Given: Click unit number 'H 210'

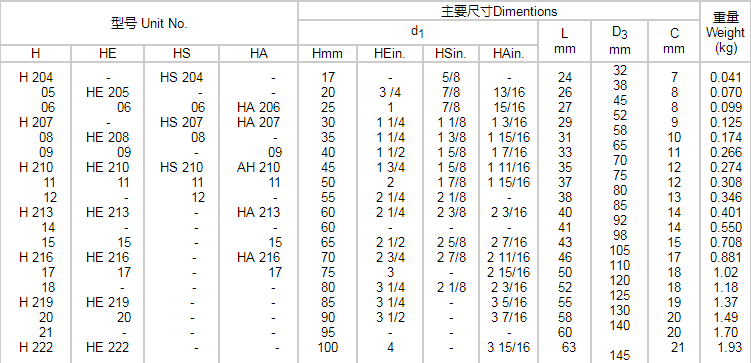Looking at the screenshot, I should 36,168.
